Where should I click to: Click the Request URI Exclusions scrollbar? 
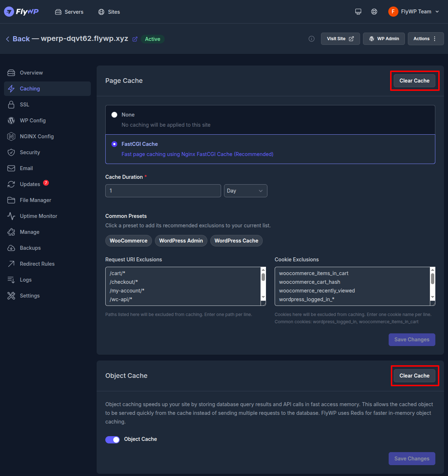(x=263, y=284)
